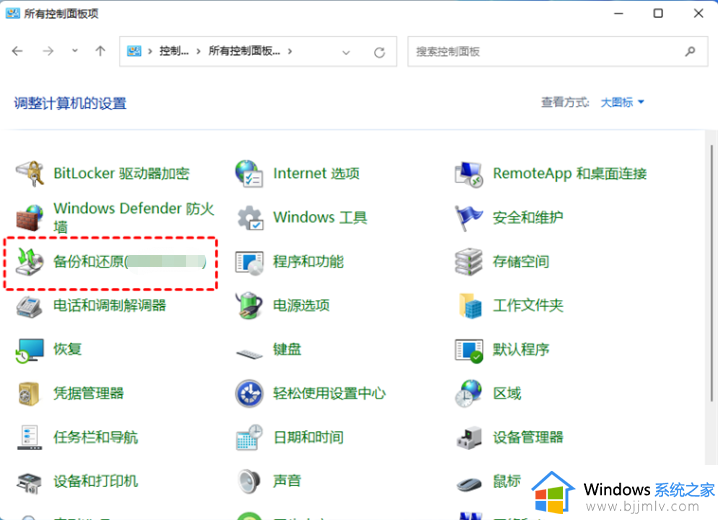Open the 设备管理器 link text
The width and height of the screenshot is (720, 520).
click(x=528, y=437)
